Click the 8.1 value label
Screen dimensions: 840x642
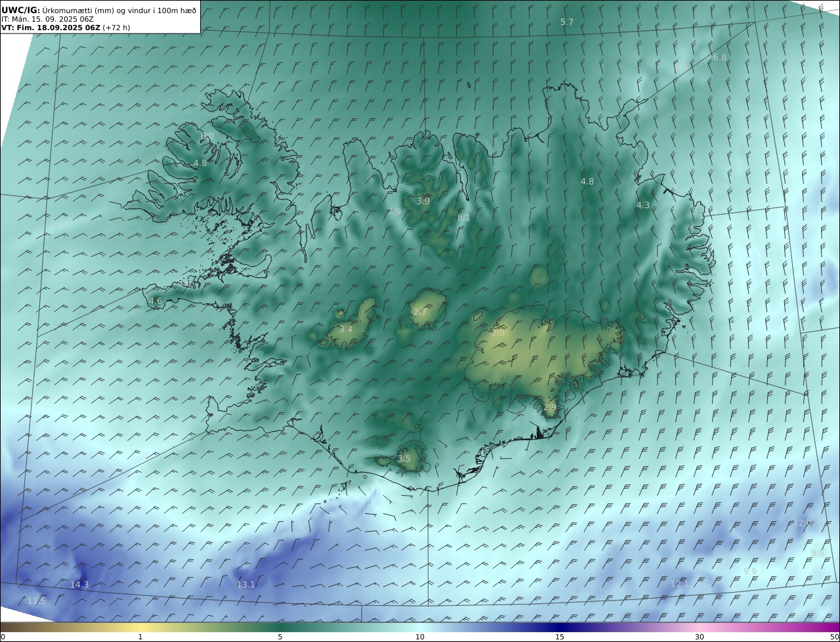pyautogui.click(x=464, y=218)
